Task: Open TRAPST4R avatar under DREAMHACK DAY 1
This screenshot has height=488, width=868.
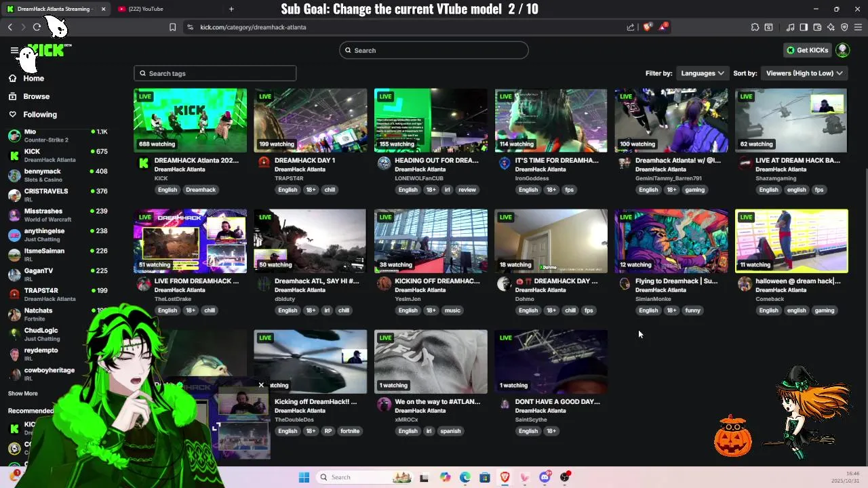Action: click(x=264, y=163)
